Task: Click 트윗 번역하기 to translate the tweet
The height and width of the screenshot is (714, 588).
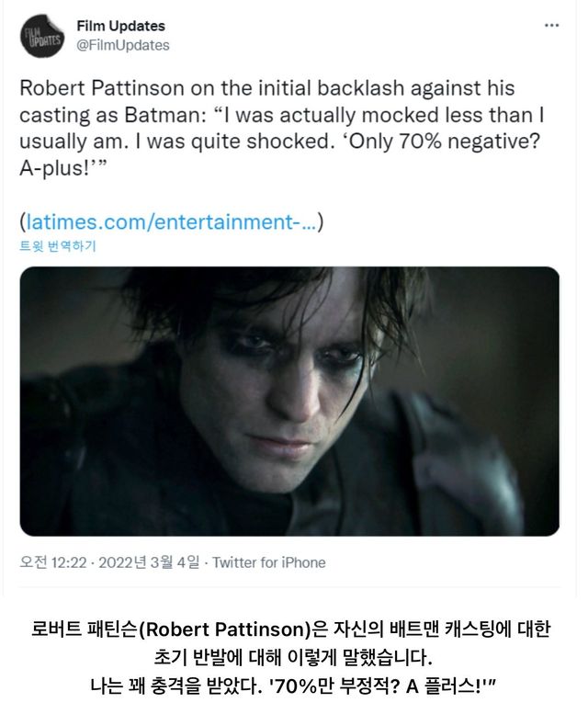Action: click(x=58, y=246)
